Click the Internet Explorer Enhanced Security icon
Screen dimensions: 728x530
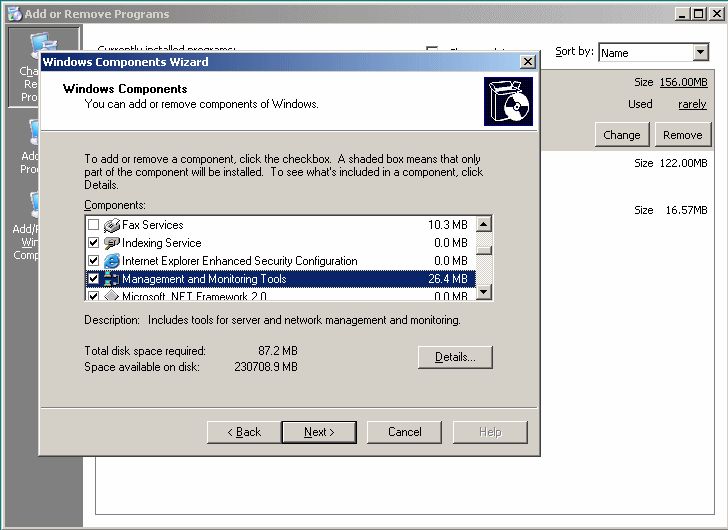111,261
